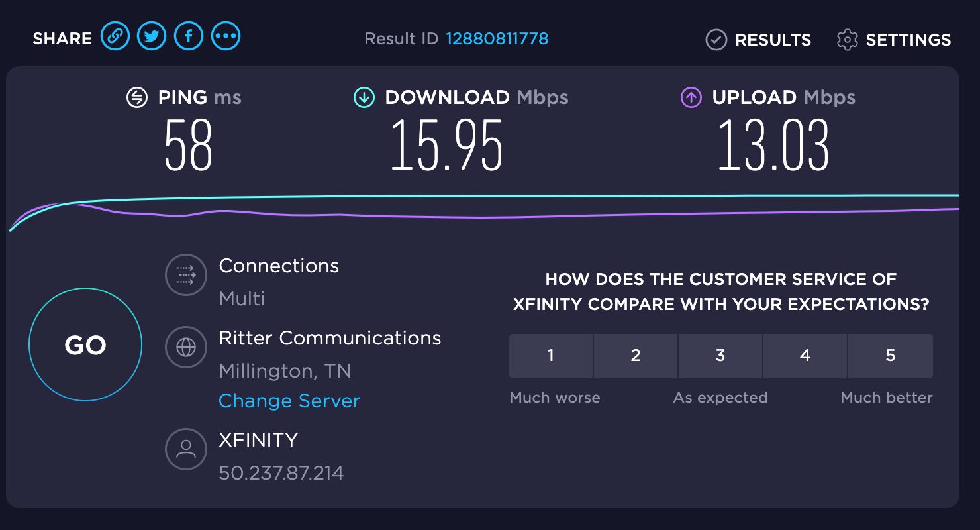The width and height of the screenshot is (980, 530).
Task: Click the UPLOAD arrow icon
Action: tap(691, 97)
